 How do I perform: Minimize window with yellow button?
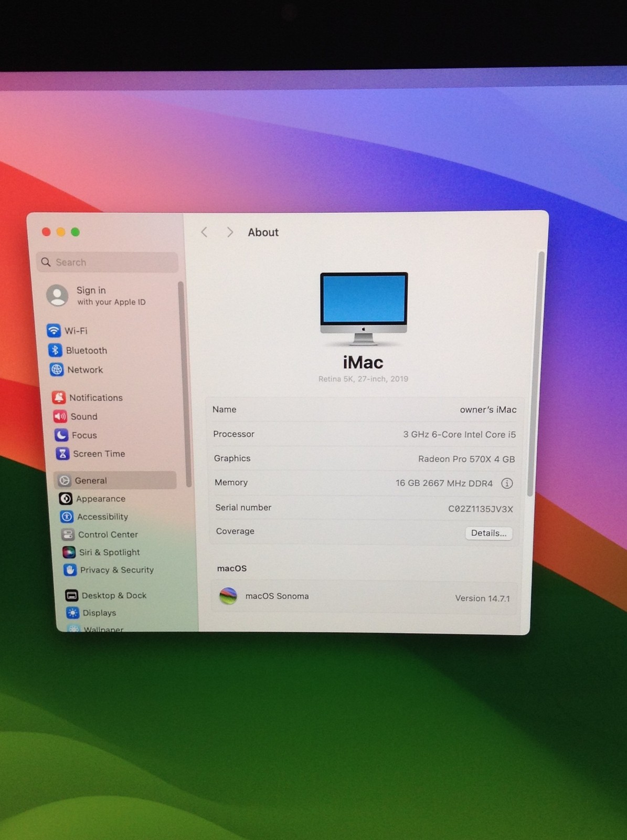(x=61, y=232)
